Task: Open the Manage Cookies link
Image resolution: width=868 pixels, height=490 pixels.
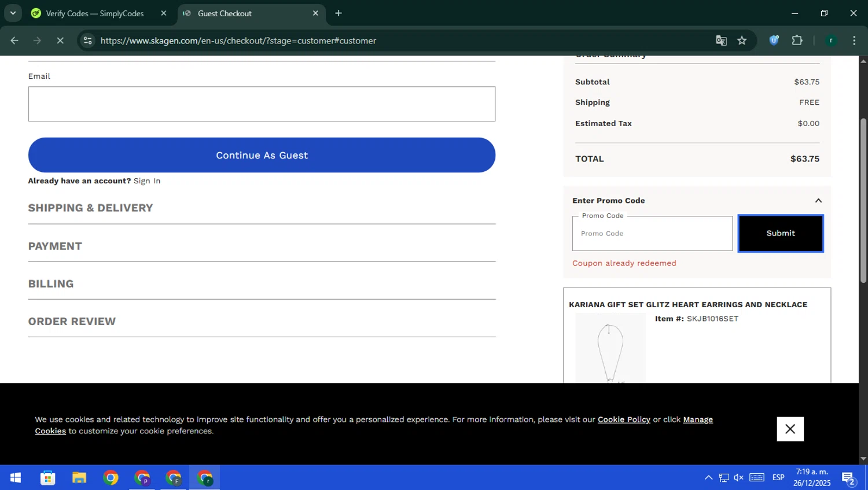Action: (698, 419)
